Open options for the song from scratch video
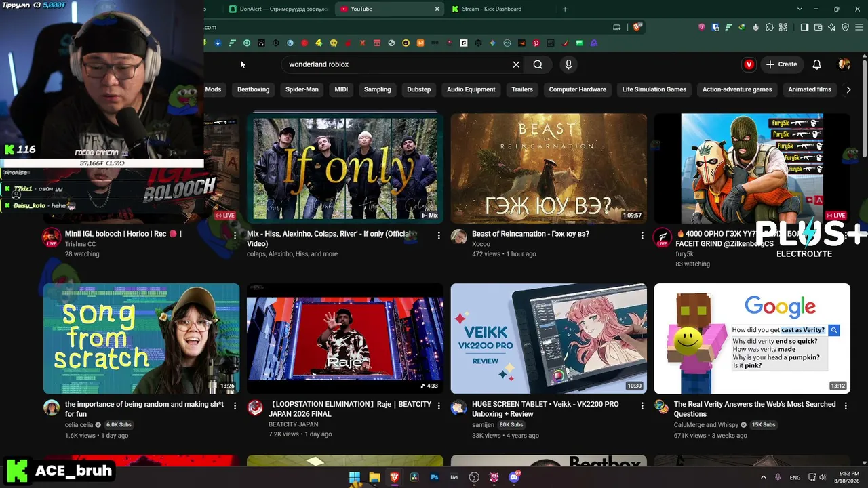The width and height of the screenshot is (868, 488). click(x=235, y=405)
